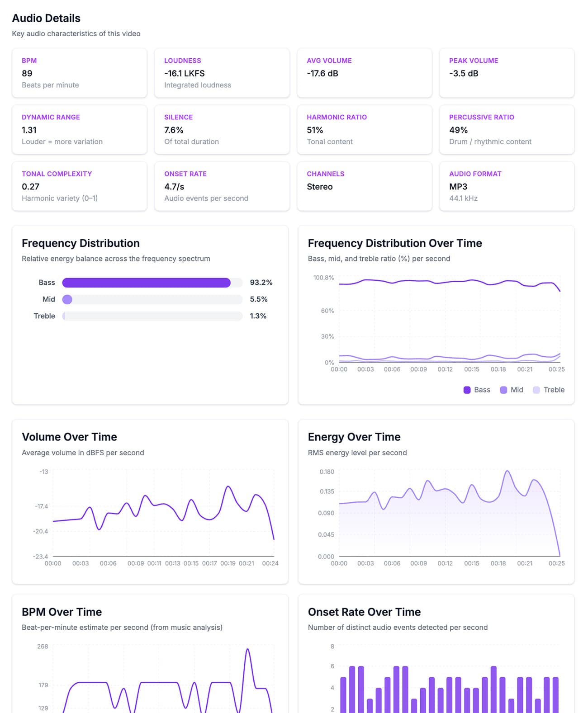Image resolution: width=588 pixels, height=713 pixels.
Task: Click the "93.2%" bass percentage
Action: click(x=261, y=283)
